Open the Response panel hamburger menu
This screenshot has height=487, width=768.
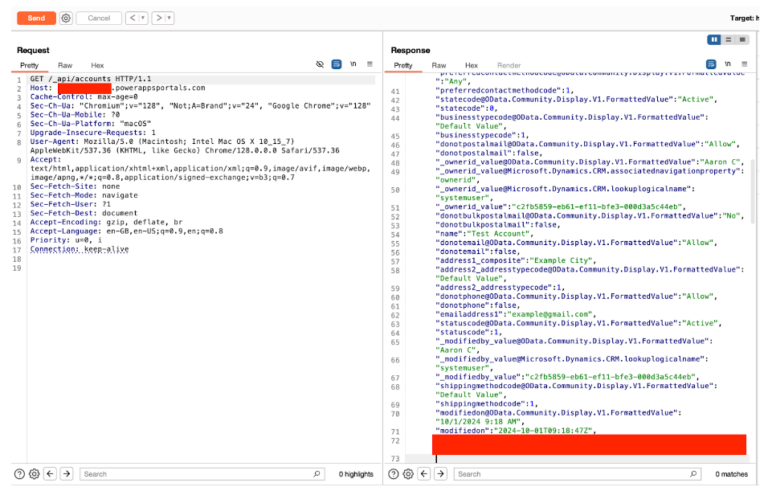coord(744,64)
